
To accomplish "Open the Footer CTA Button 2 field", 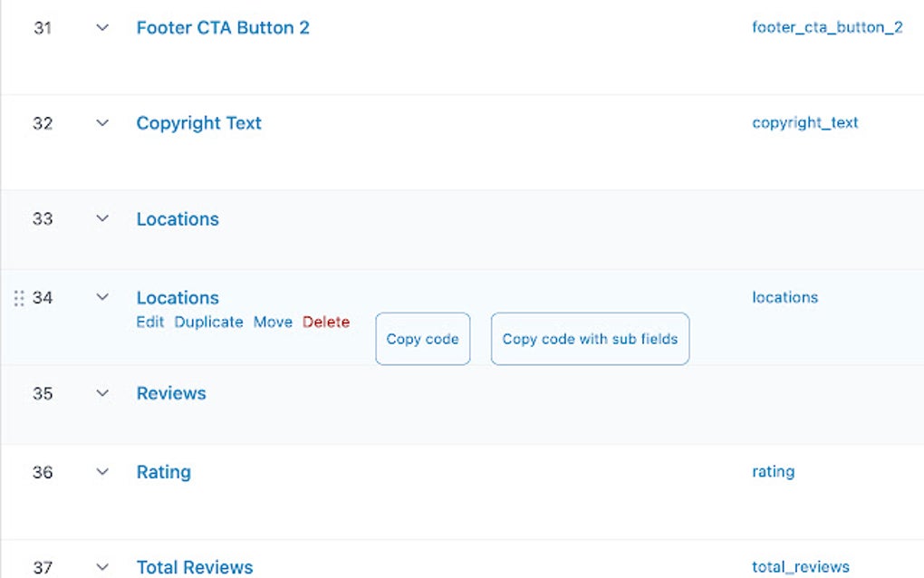I will coord(223,28).
